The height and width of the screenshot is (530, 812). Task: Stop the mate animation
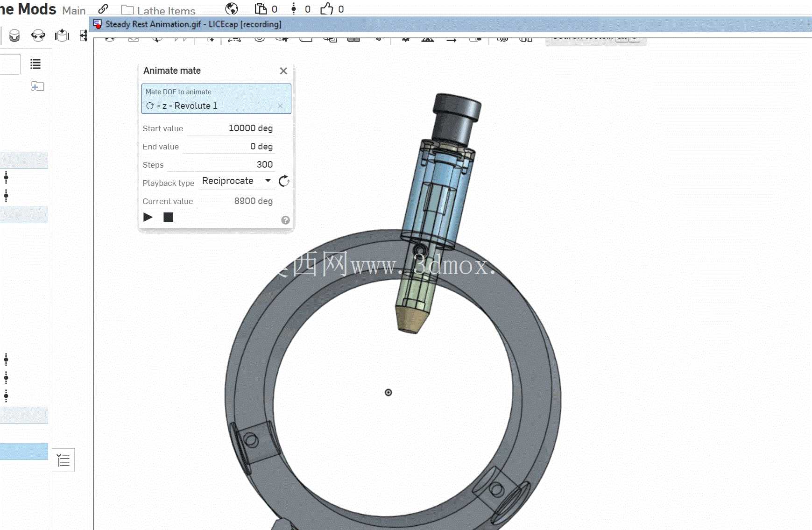(169, 217)
